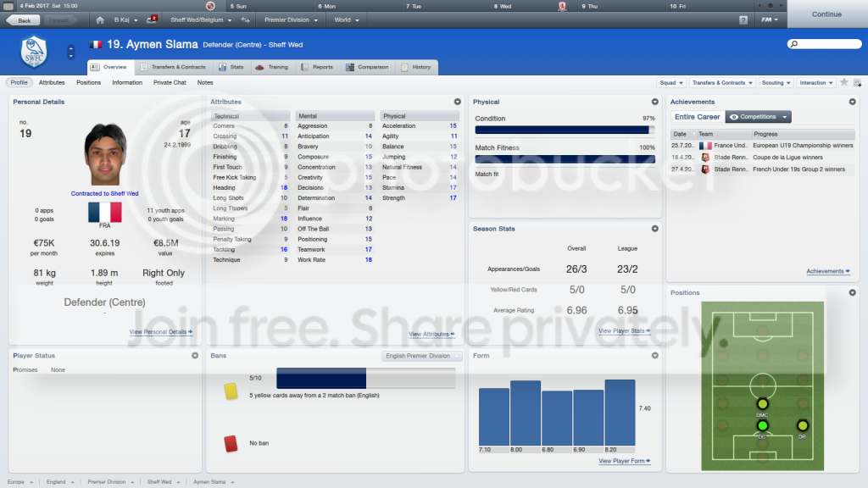This screenshot has height=488, width=868.
Task: Click the France Und.. flag in Achievements
Action: coord(705,146)
